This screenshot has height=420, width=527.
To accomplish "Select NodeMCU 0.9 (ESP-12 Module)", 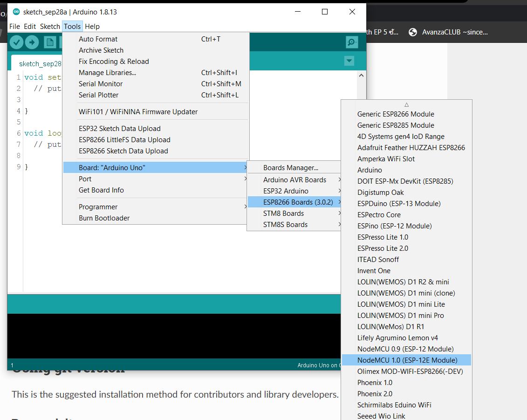I will 406,349.
